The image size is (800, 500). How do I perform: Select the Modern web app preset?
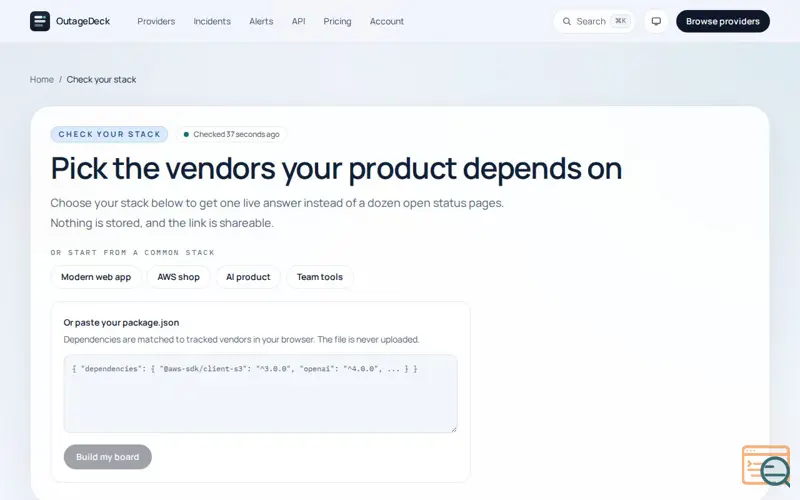pos(96,277)
